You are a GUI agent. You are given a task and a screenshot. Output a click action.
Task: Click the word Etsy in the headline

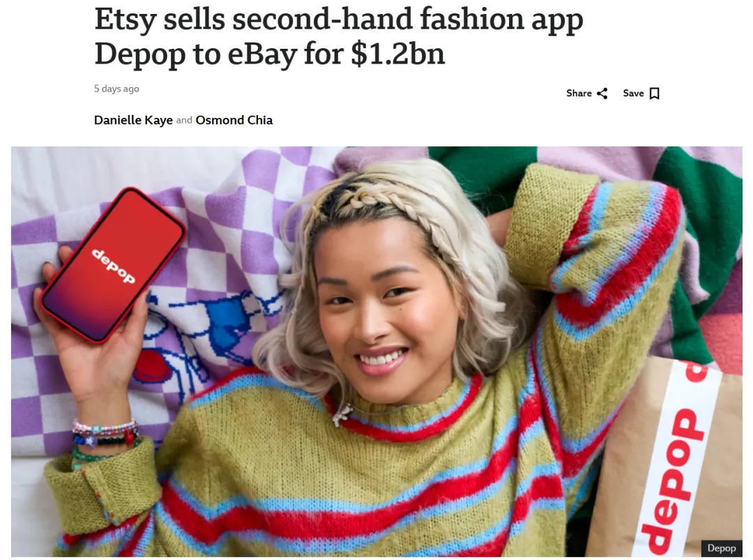(125, 20)
